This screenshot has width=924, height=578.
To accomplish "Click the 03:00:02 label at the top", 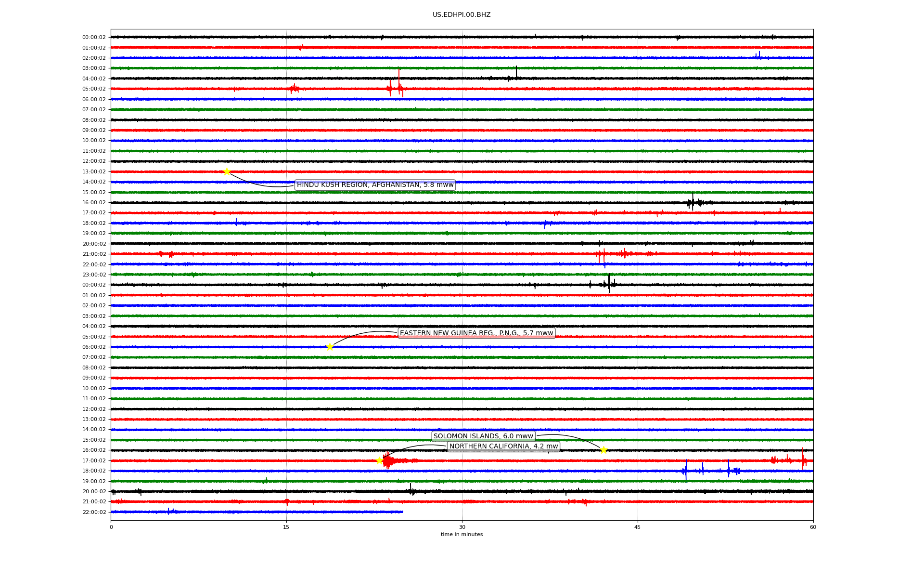I will tap(94, 68).
